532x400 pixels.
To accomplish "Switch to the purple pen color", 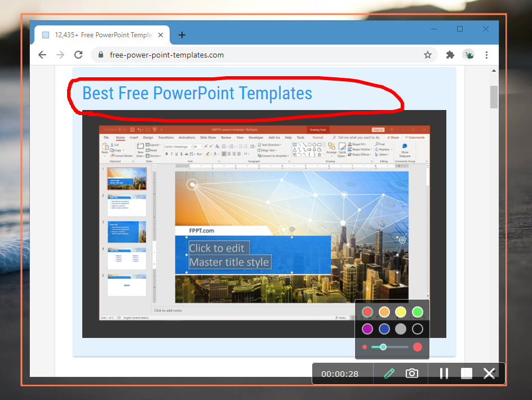I will tap(367, 329).
